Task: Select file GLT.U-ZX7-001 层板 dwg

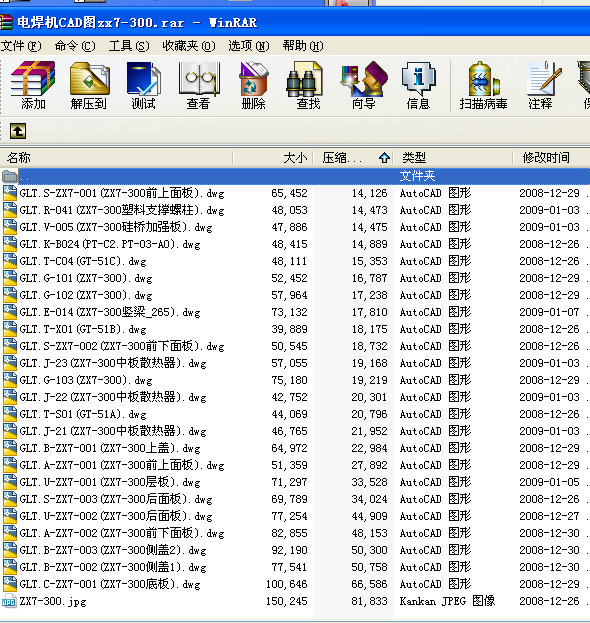Action: tap(110, 482)
